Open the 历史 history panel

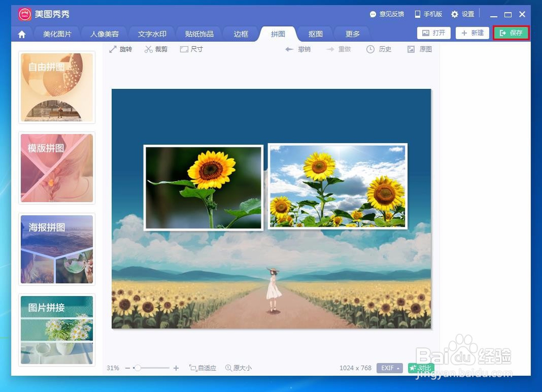[378, 49]
